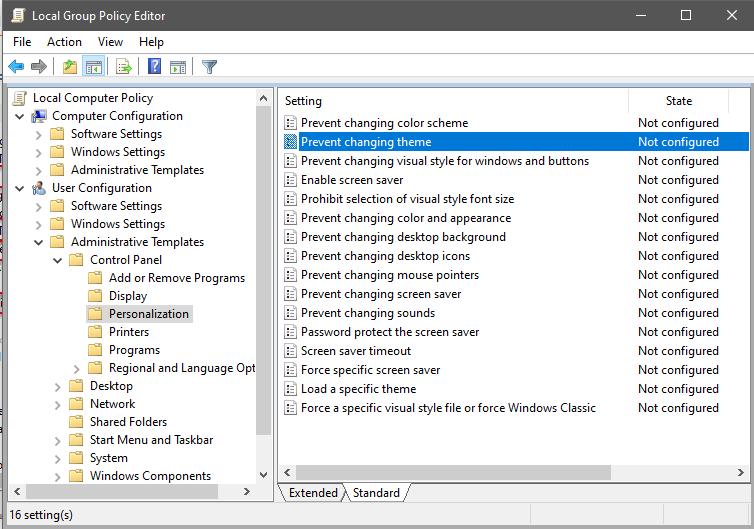
Task: Select 'Prevent changing desktop background' setting
Action: (x=403, y=237)
